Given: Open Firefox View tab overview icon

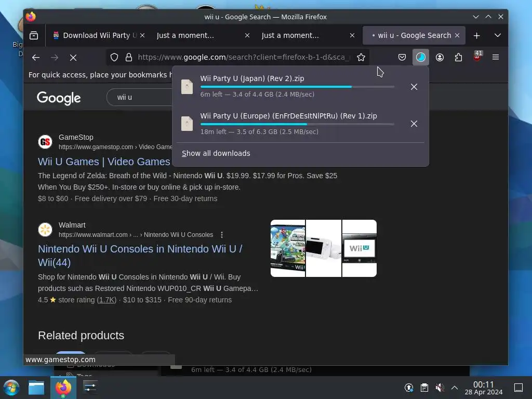Looking at the screenshot, I should tap(34, 35).
